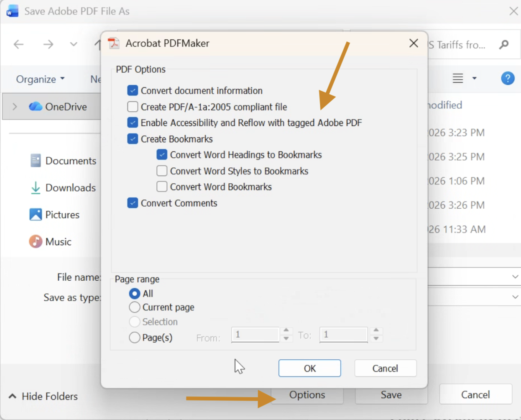Click the Documents folder icon
Viewport: 521px width, 420px height.
point(36,161)
